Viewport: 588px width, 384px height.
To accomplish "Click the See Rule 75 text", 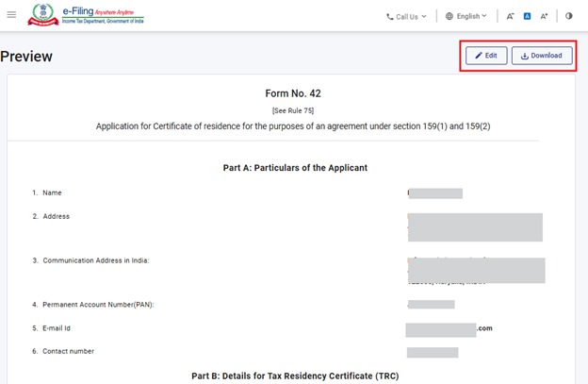I will 293,110.
